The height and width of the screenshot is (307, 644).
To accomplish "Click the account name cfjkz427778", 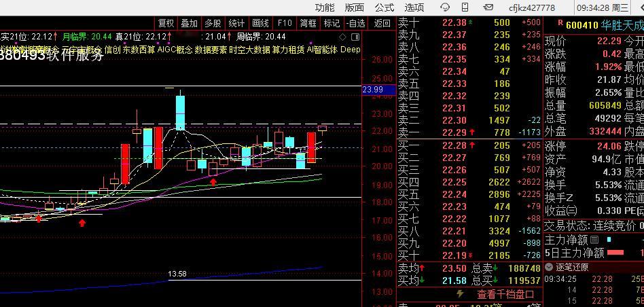I will tap(532, 7).
